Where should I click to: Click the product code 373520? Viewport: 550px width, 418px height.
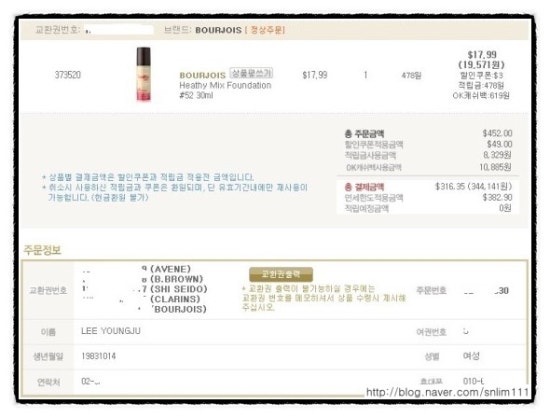(68, 75)
